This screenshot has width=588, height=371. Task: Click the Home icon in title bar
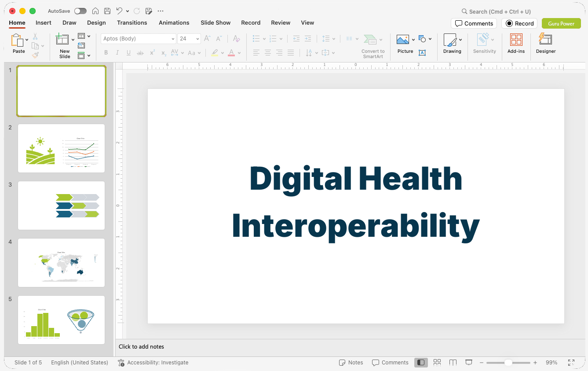[x=95, y=11]
